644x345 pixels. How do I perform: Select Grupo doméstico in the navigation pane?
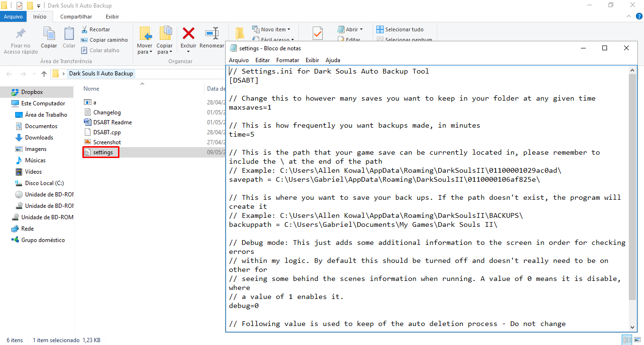pyautogui.click(x=43, y=240)
